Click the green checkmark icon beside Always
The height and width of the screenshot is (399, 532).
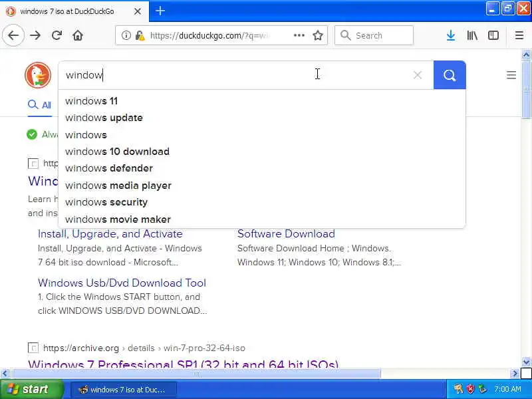tap(32, 135)
